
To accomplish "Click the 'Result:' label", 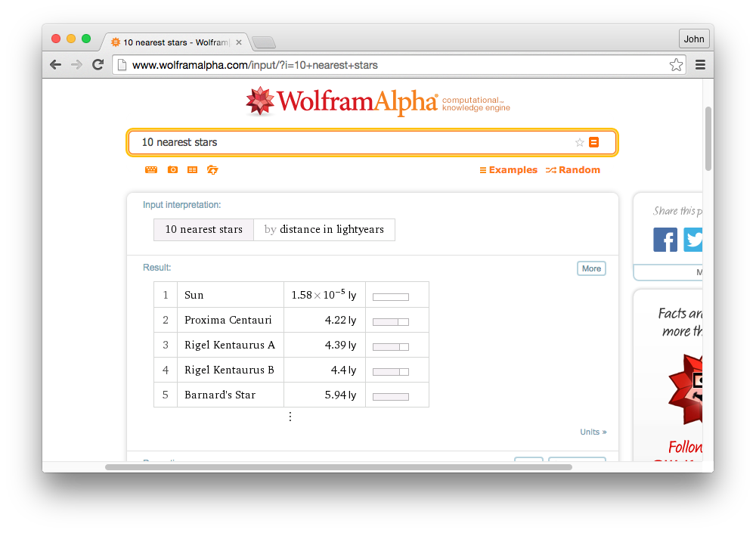I will [156, 268].
